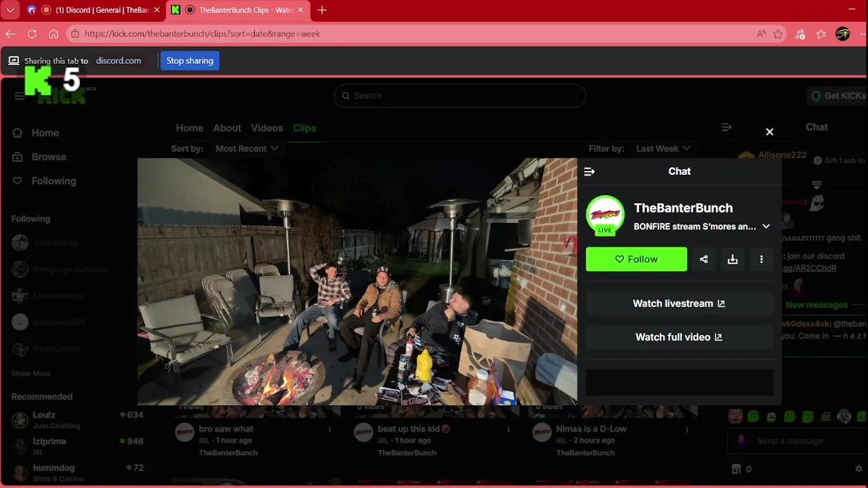868x488 pixels.
Task: Click the browser address bar URL
Action: (202, 34)
